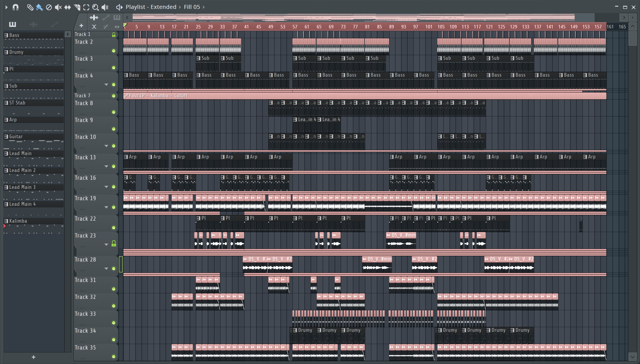This screenshot has width=640, height=364.
Task: Select the Slice tool
Action: coord(77,7)
